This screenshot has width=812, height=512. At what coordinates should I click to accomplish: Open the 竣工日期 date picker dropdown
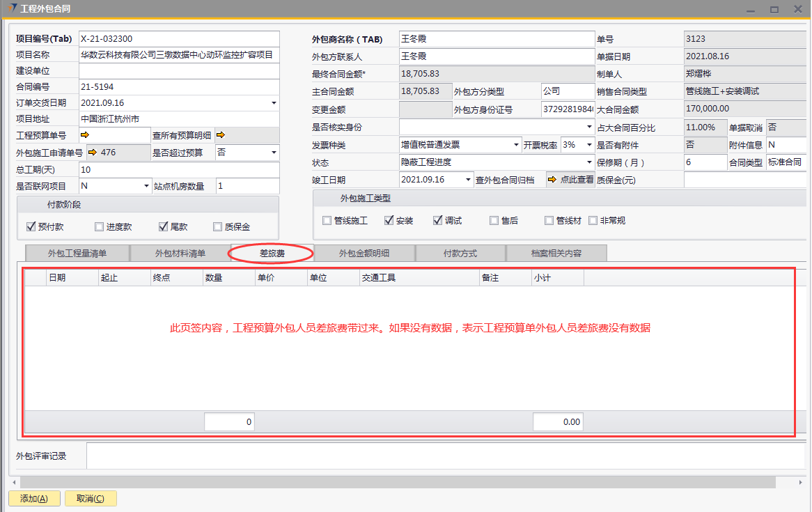(x=468, y=180)
